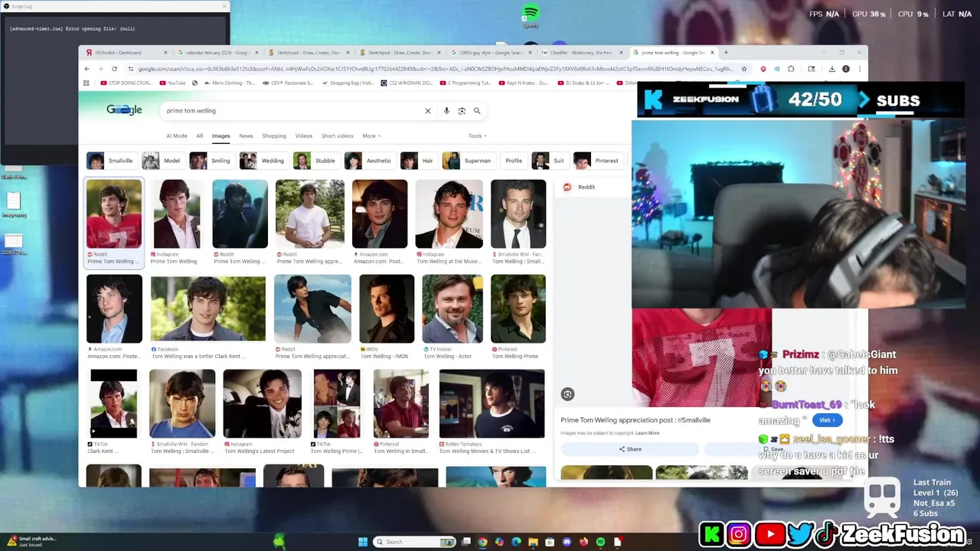Filter images by the Aesthetic chip
The height and width of the screenshot is (551, 980).
coord(369,161)
